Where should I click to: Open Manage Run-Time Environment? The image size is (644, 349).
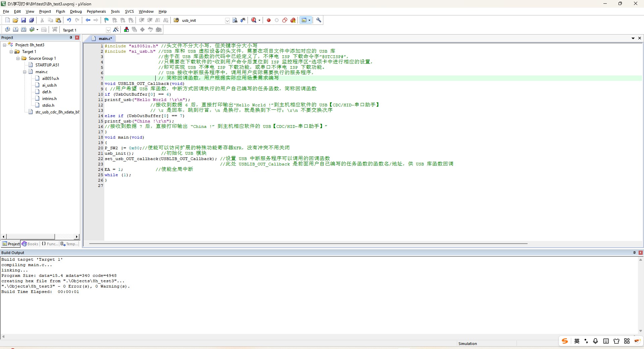tap(143, 30)
